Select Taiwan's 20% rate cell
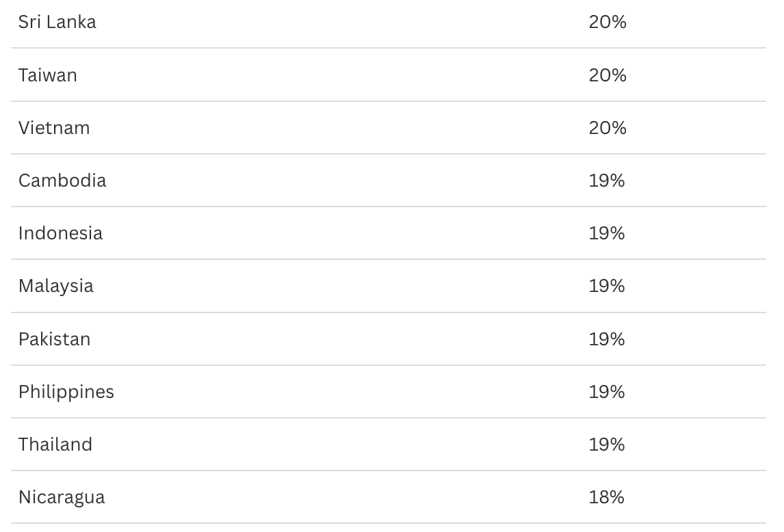This screenshot has width=784, height=532. pos(607,75)
